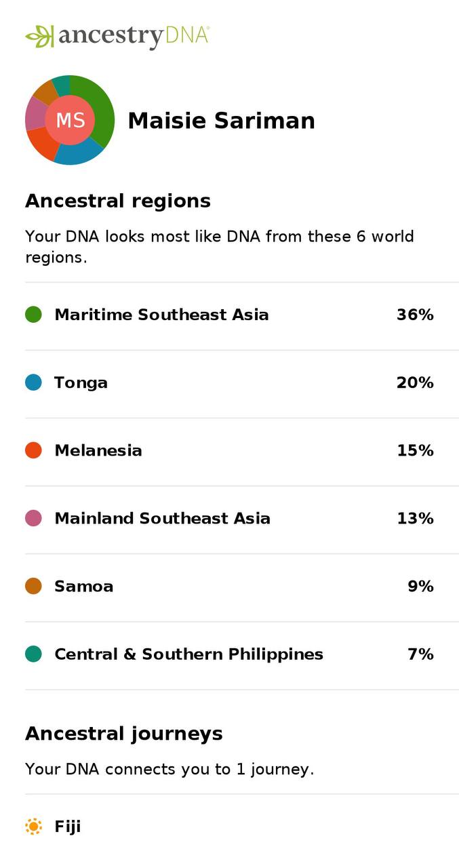This screenshot has height=868, width=459.
Task: Click the Fiji journey sun icon
Action: pyautogui.click(x=33, y=826)
